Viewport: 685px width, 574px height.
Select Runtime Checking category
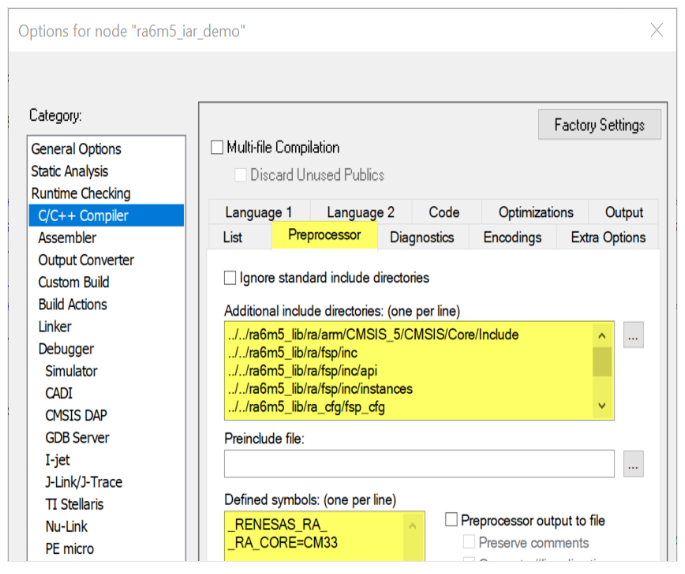pyautogui.click(x=81, y=194)
